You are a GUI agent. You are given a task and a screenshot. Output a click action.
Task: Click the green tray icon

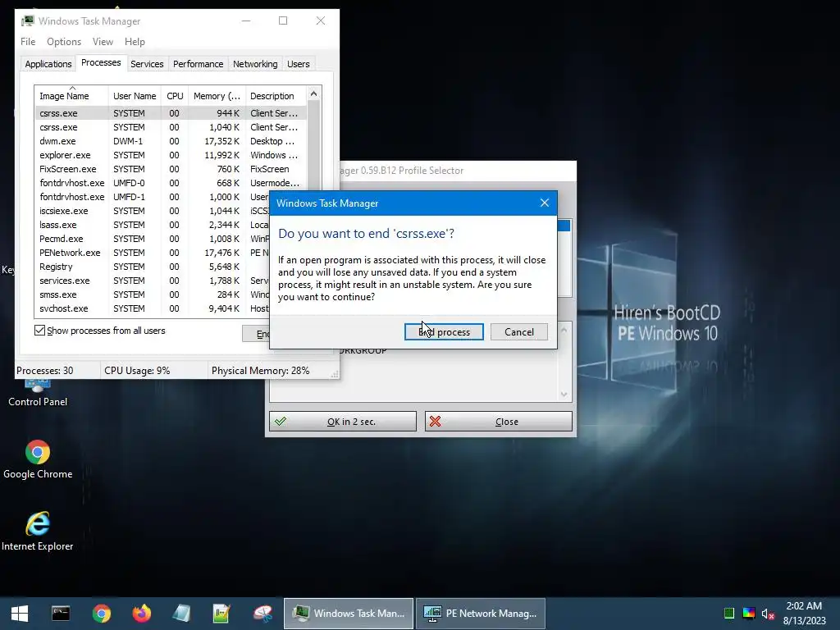[728, 614]
